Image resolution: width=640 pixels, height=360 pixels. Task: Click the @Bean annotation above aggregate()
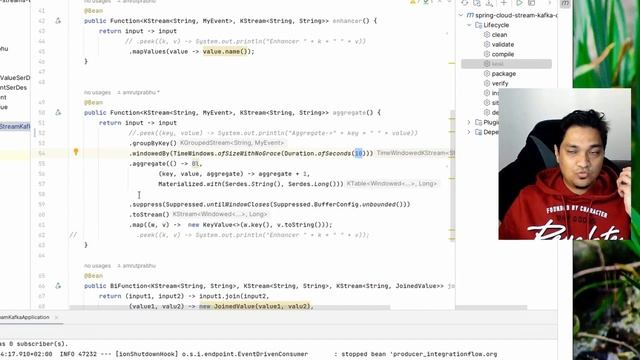(93, 102)
